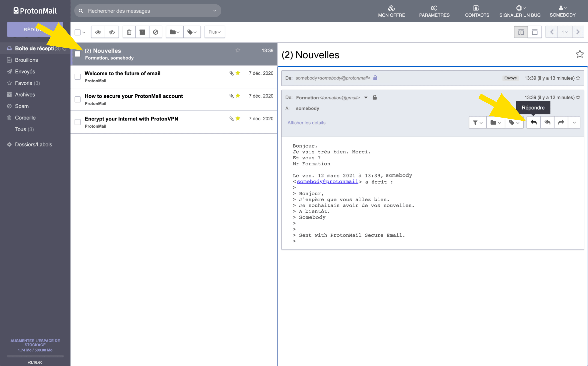Click AUGMENTER L'ESPACE DE STOCKAGE link
The image size is (588, 366).
[x=35, y=343]
